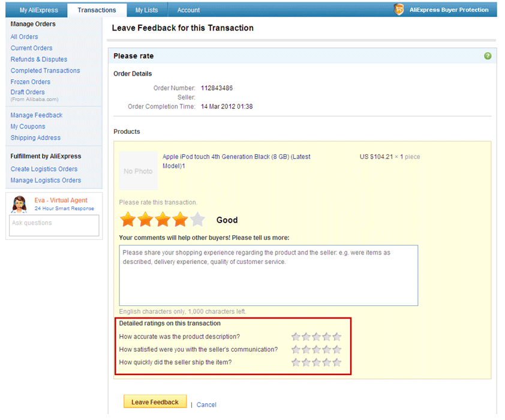The height and width of the screenshot is (420, 505).
Task: Click the No Photo product thumbnail
Action: coord(138,171)
